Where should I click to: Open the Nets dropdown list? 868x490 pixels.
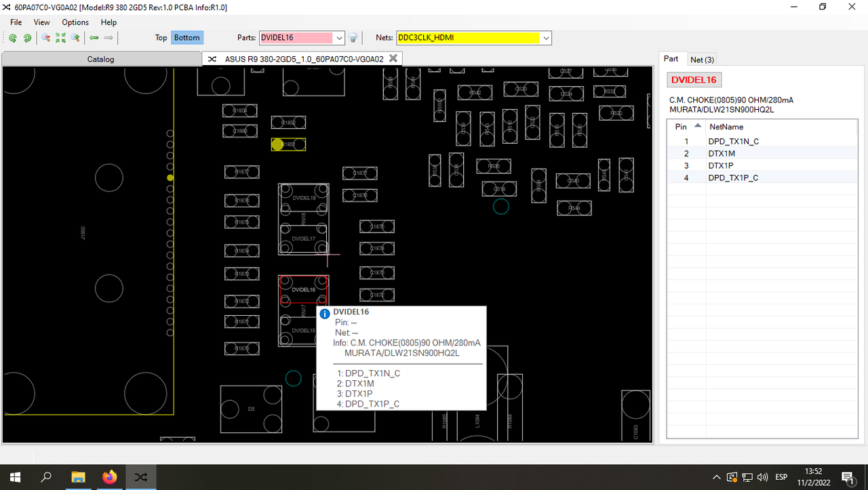coord(547,38)
